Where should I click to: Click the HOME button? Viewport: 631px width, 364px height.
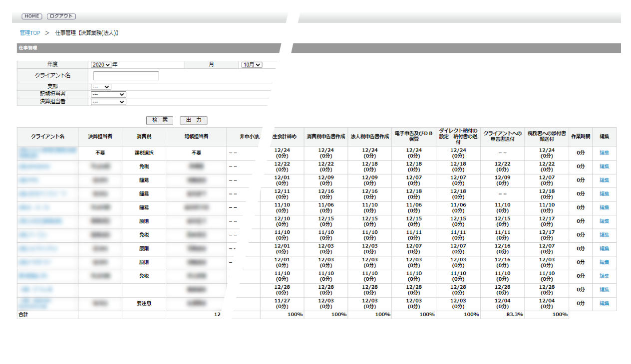point(32,16)
